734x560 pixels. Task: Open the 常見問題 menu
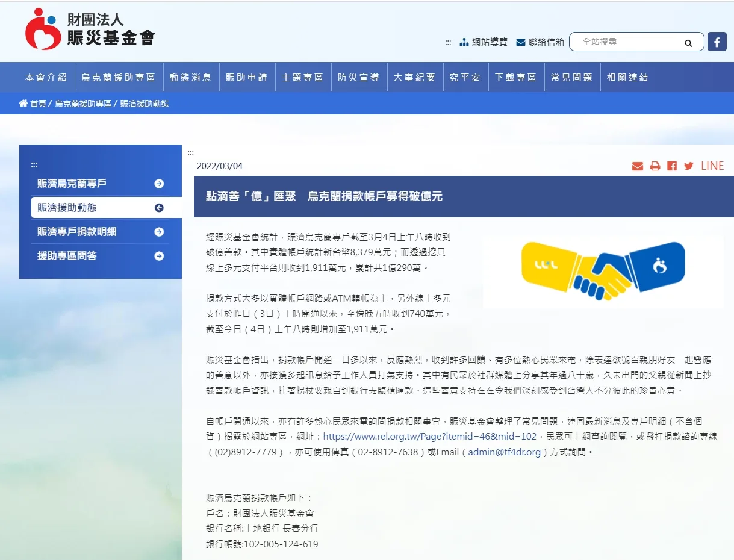tap(572, 77)
